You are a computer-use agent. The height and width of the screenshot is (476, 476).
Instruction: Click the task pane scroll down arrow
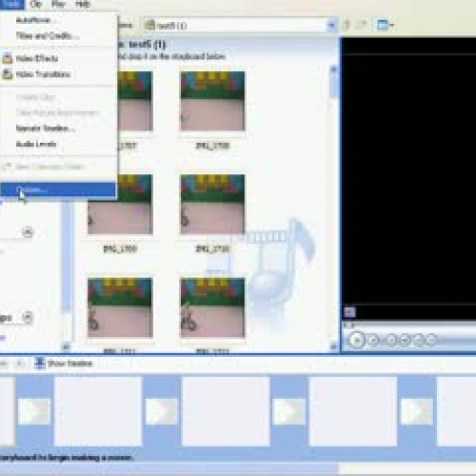point(67,347)
